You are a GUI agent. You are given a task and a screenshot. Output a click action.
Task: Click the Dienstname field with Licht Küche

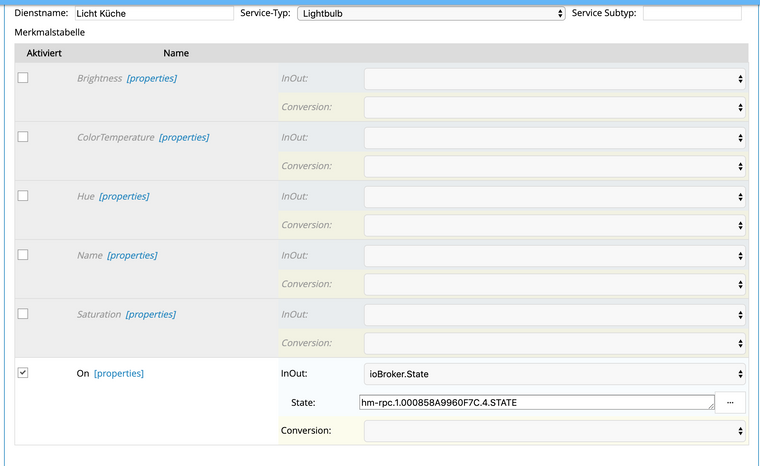pos(154,14)
